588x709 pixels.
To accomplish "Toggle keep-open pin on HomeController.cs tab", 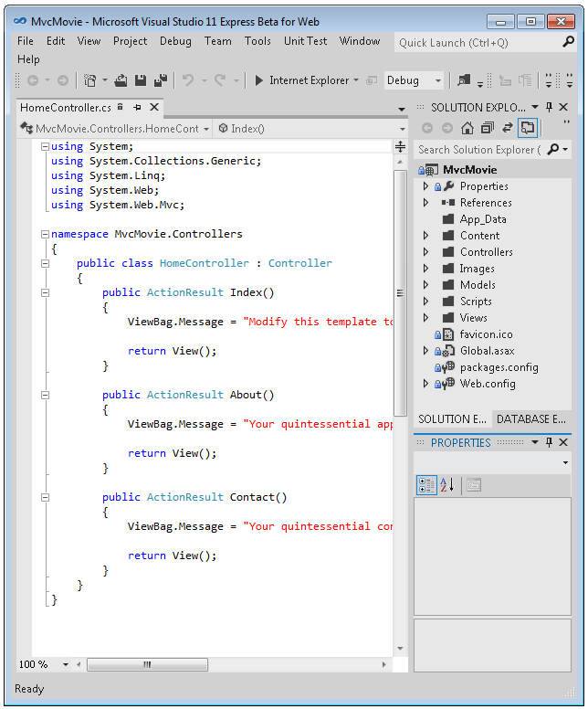I will point(137,107).
